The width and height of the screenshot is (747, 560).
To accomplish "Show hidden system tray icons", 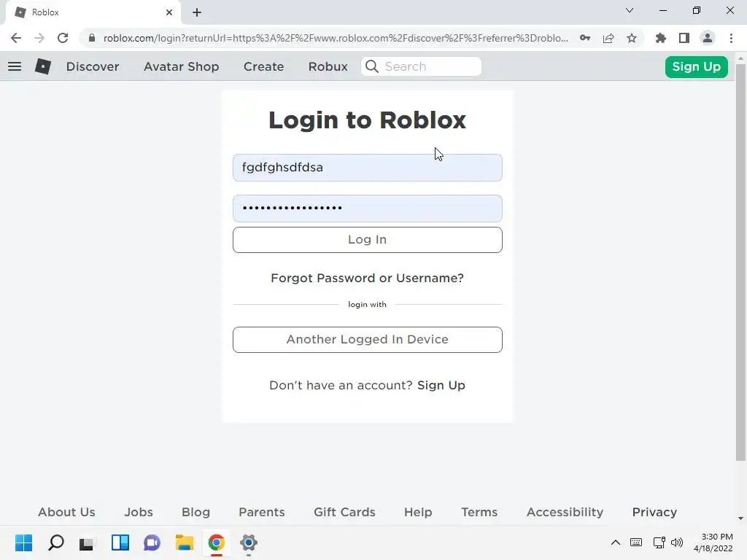I will (x=616, y=542).
